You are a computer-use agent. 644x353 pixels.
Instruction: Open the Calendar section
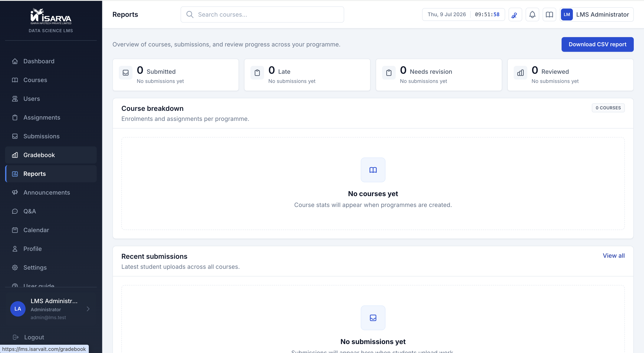[51, 230]
